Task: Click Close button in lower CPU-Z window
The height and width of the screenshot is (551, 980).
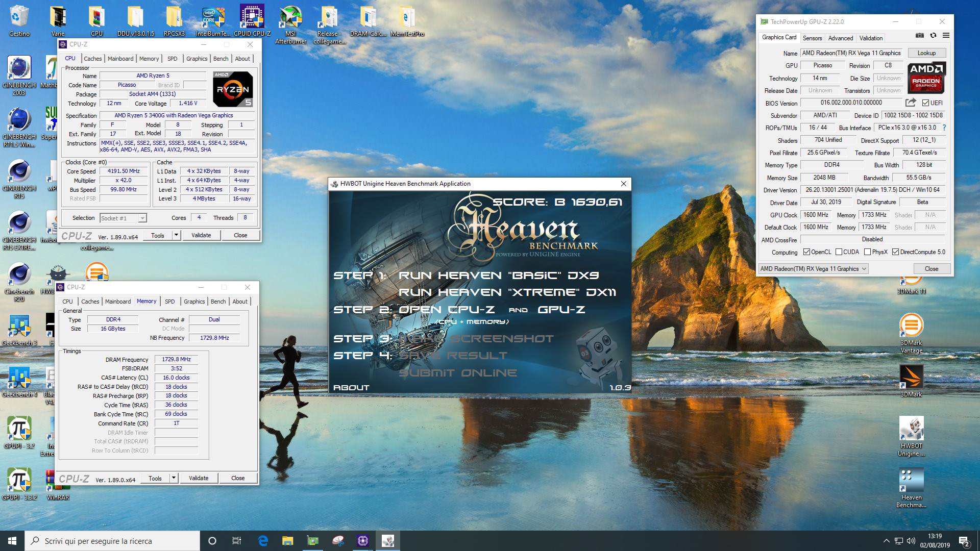Action: [238, 478]
